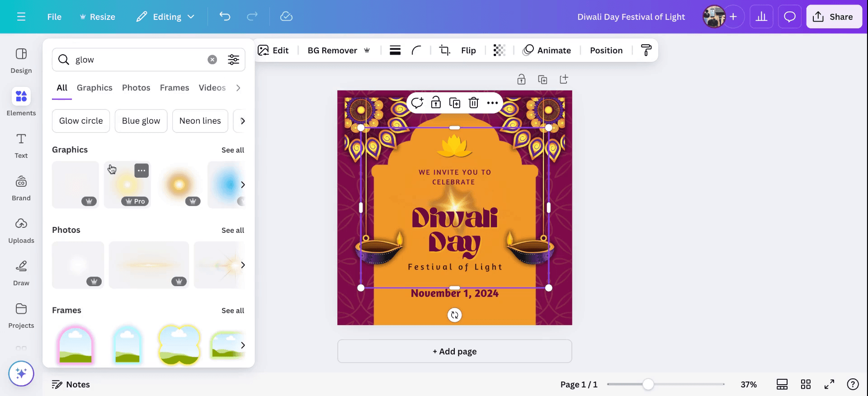
Task: Click the transparency checkerboard icon
Action: (x=499, y=50)
